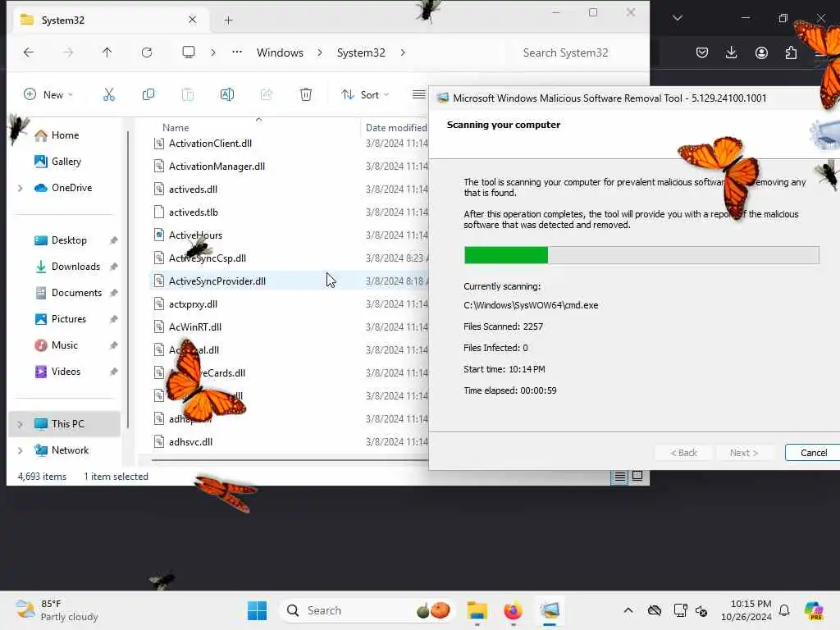Click the taskbar Search box
Viewport: 840px width, 630px height.
(x=367, y=610)
